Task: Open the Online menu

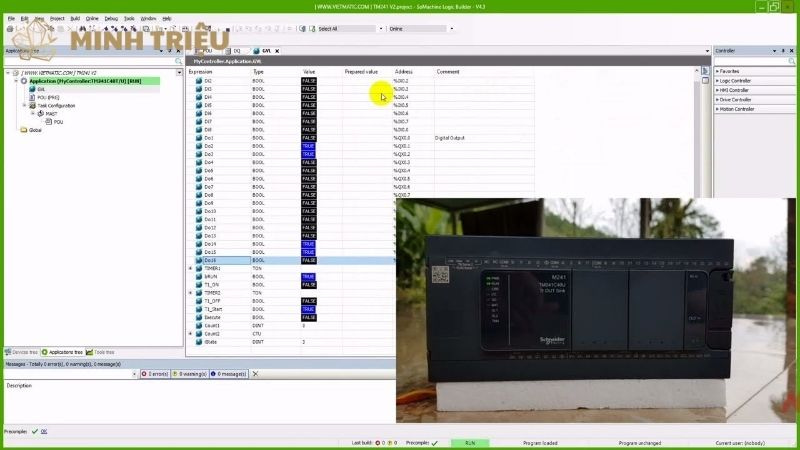Action: tap(92, 18)
